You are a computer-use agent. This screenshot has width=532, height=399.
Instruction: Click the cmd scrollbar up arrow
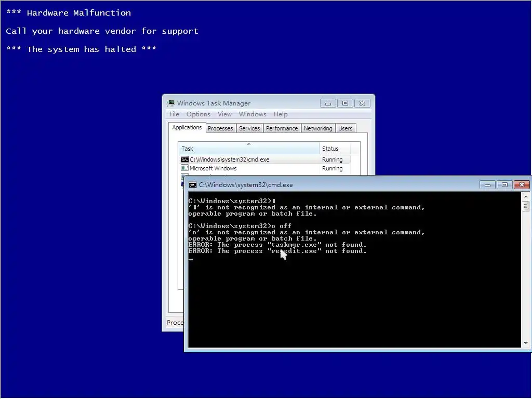tap(526, 196)
